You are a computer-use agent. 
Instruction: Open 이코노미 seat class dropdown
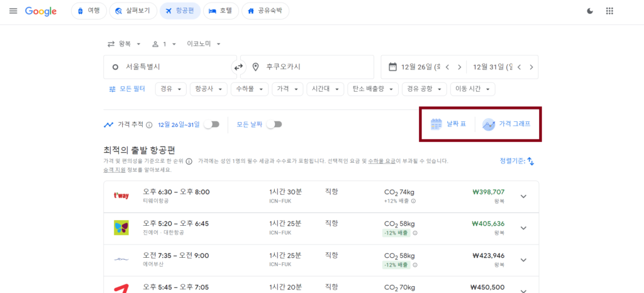(x=204, y=44)
